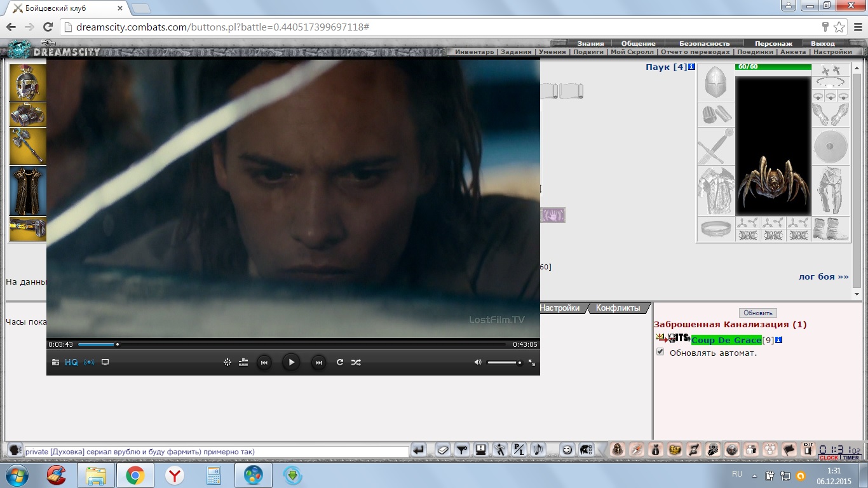Select the empty gloves slot
The image size is (868, 488).
pyautogui.click(x=831, y=115)
